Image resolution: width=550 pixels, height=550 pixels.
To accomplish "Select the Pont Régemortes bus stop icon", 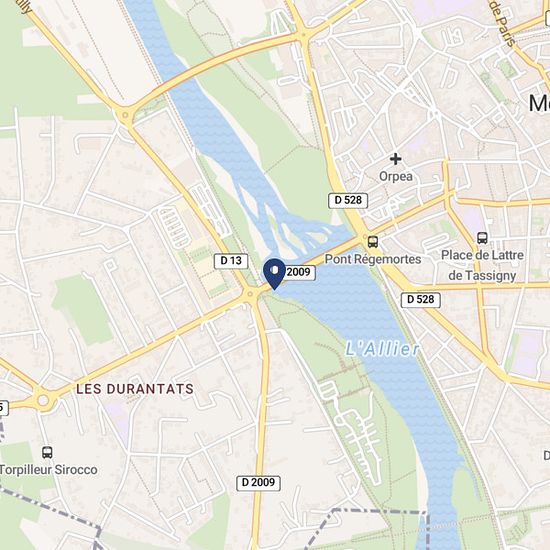I will click(x=373, y=241).
